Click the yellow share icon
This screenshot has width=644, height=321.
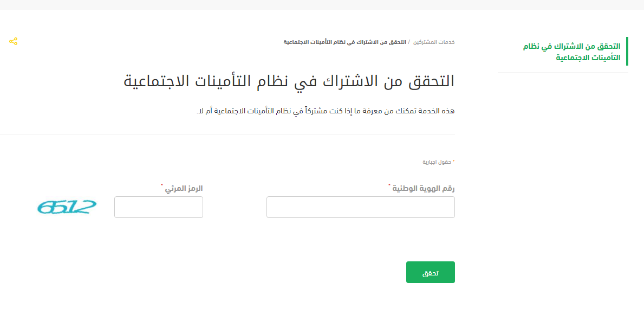click(13, 41)
